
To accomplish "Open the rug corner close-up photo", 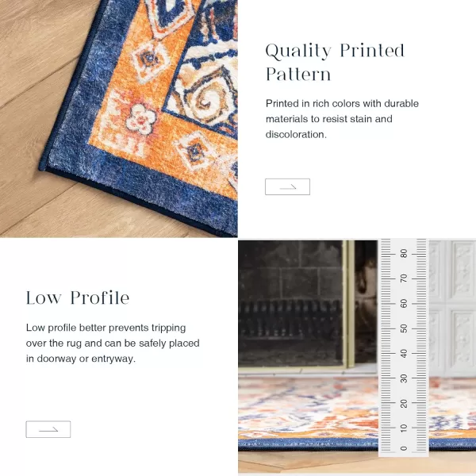I will click(119, 119).
